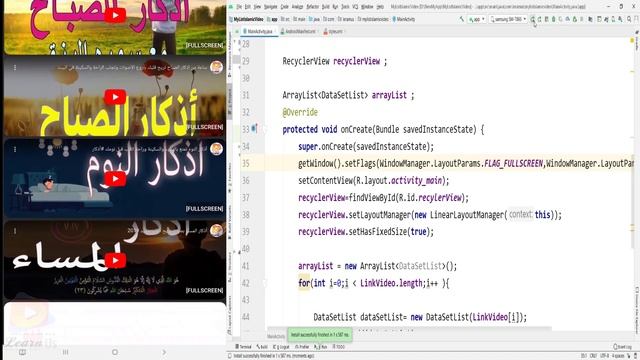Click channel avatar on yellow-title video
640x360 pixels.
click(216, 67)
